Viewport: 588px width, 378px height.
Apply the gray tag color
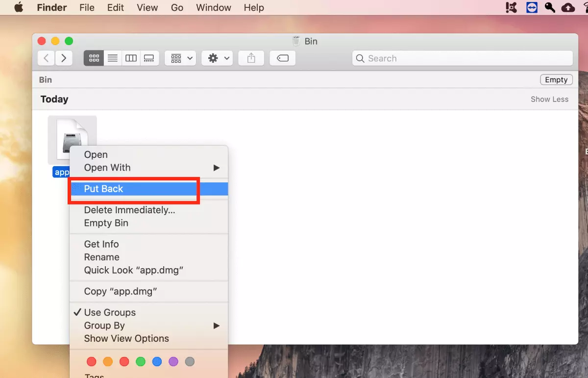[190, 362]
